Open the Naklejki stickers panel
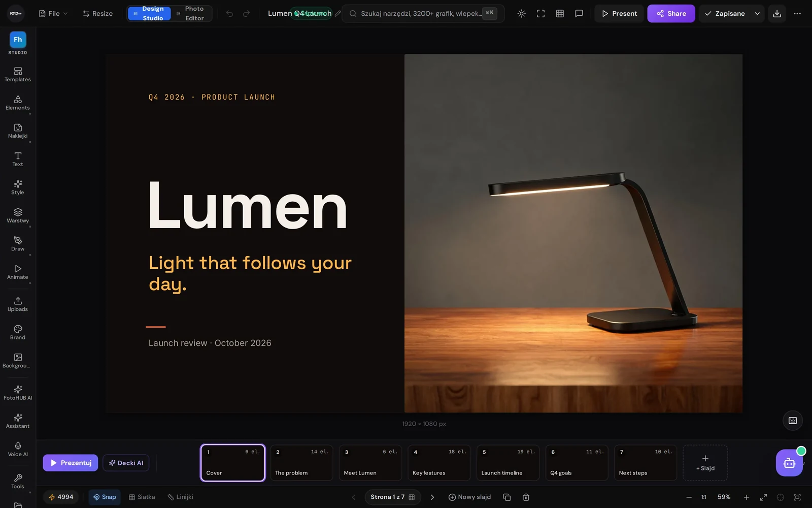The height and width of the screenshot is (508, 812). click(x=18, y=131)
